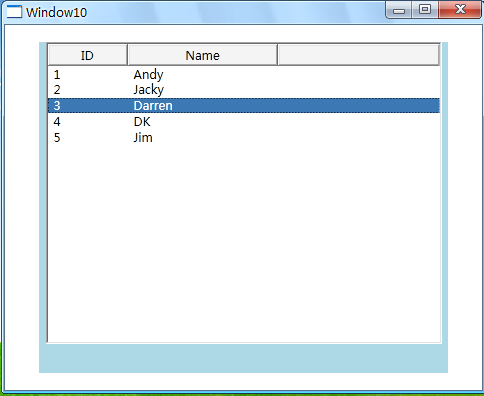Click ID cell 4 in the list

click(x=57, y=122)
